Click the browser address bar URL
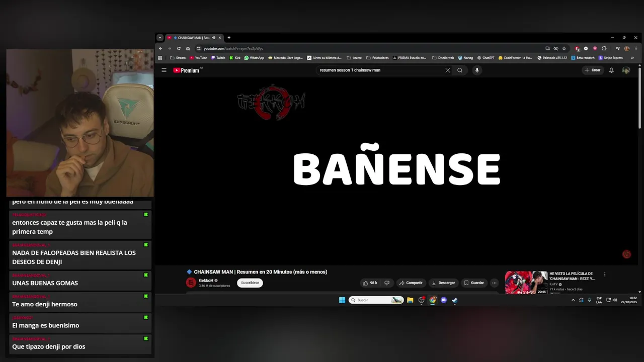This screenshot has width=644, height=362. [233, 49]
